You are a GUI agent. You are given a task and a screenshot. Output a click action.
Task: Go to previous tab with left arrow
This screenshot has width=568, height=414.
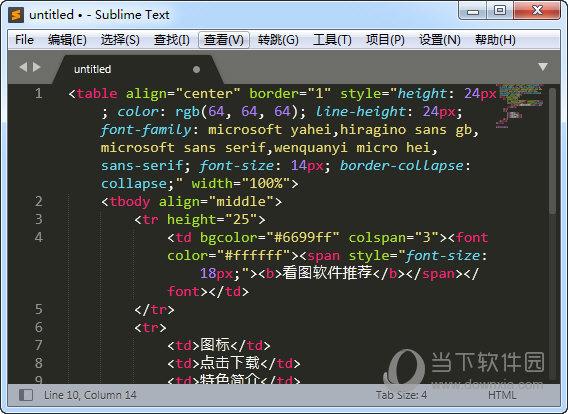[23, 67]
